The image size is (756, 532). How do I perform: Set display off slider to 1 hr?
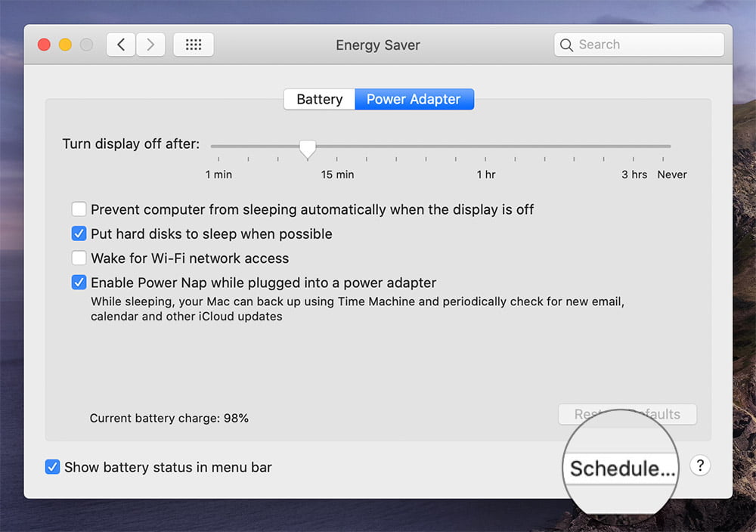click(x=485, y=146)
